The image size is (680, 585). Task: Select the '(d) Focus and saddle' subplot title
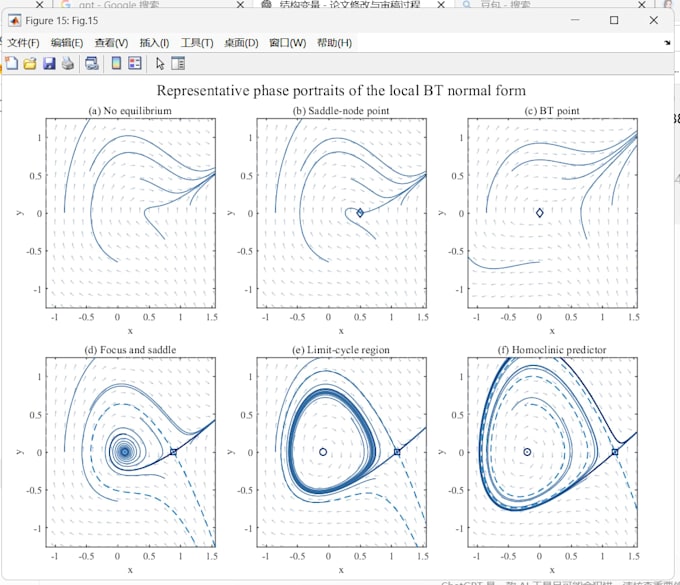point(130,350)
